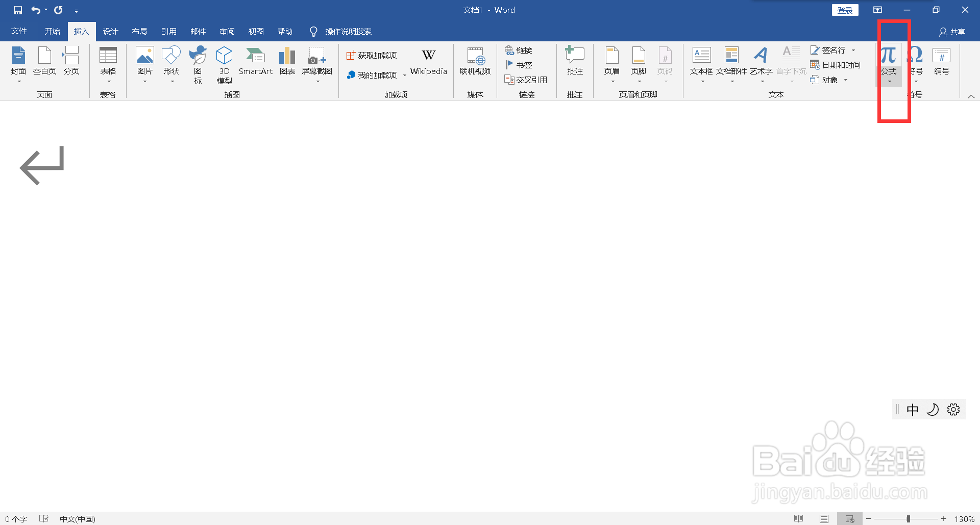This screenshot has width=980, height=525.
Task: Switch to the Review (审阅) tab
Action: [x=227, y=31]
